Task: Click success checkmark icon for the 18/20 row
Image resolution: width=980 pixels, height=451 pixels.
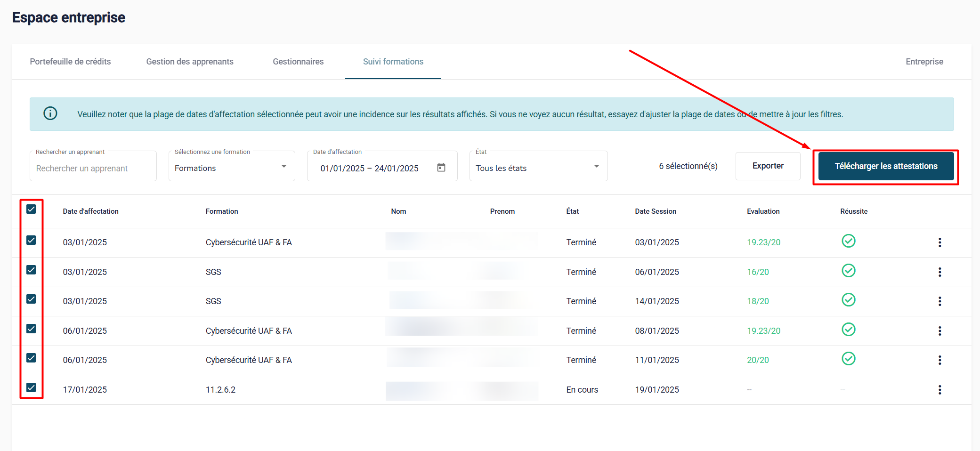Action: point(848,300)
